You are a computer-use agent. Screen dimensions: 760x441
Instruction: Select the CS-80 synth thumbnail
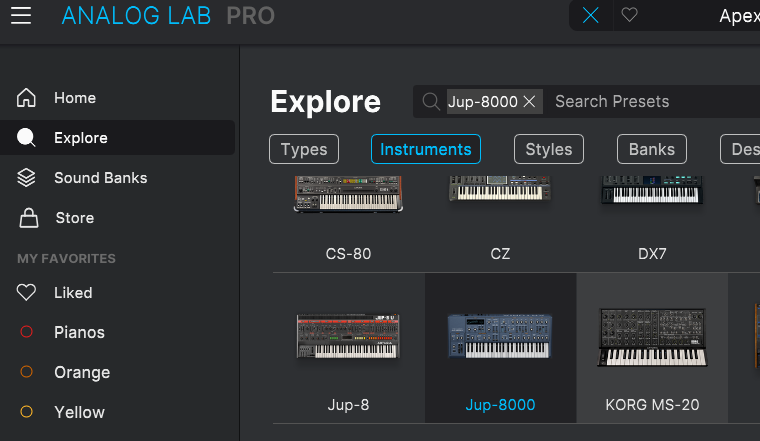348,194
